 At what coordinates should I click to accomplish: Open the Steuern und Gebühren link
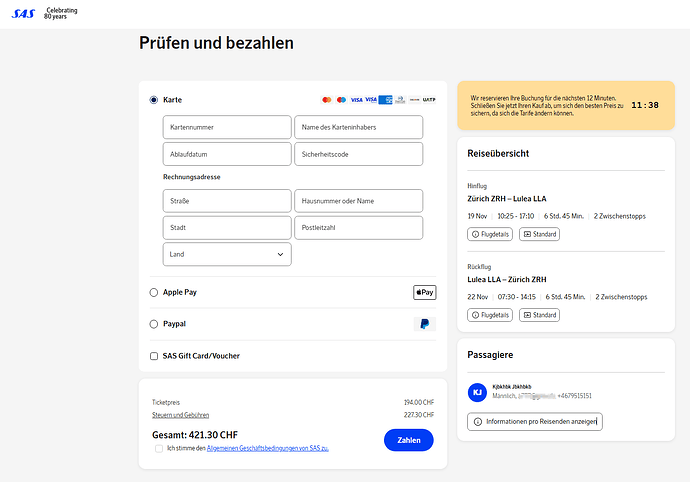pyautogui.click(x=180, y=415)
